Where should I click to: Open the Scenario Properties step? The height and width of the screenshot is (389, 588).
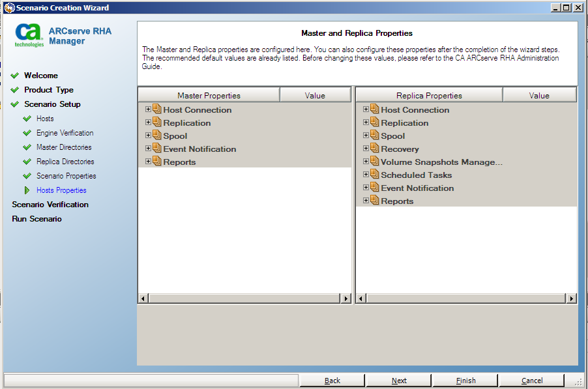68,175
